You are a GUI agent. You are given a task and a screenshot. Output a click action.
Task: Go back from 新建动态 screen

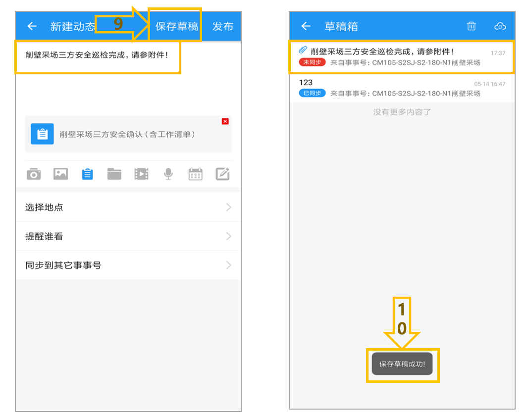click(32, 26)
